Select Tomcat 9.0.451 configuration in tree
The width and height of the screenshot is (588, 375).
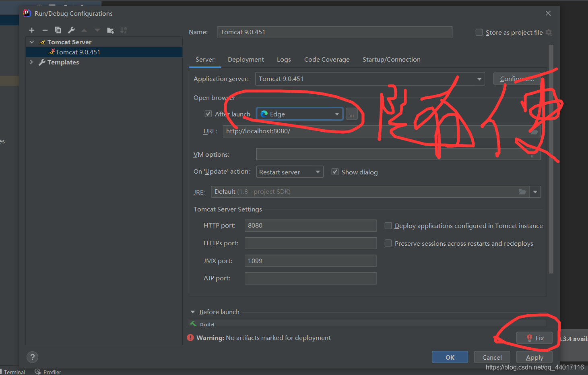(104, 52)
